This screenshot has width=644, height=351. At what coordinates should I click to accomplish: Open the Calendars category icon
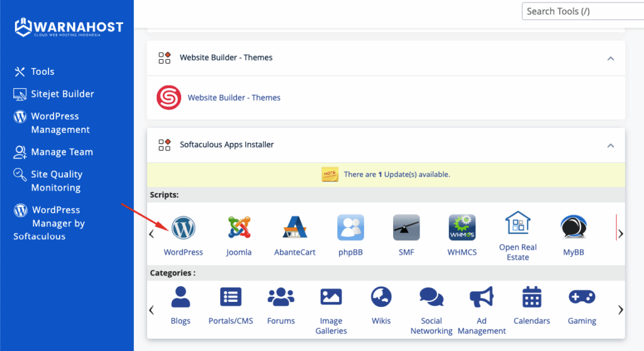coord(531,297)
